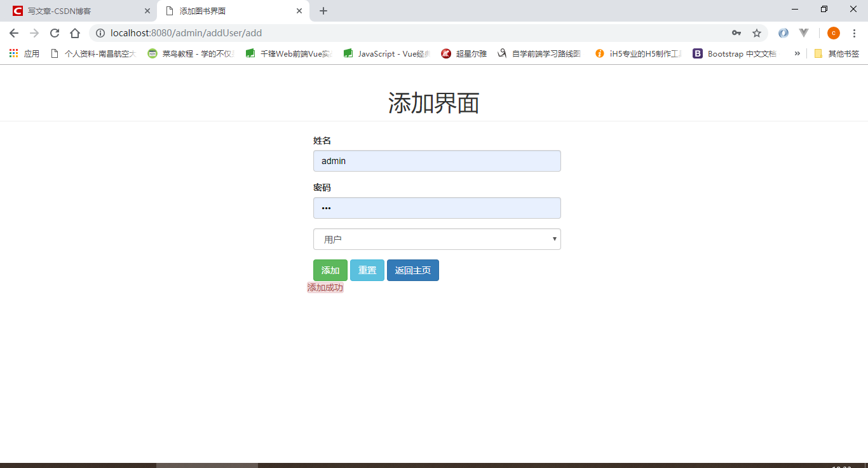Screen dimensions: 868x468
Task: Click the back navigation arrow
Action: point(13,32)
